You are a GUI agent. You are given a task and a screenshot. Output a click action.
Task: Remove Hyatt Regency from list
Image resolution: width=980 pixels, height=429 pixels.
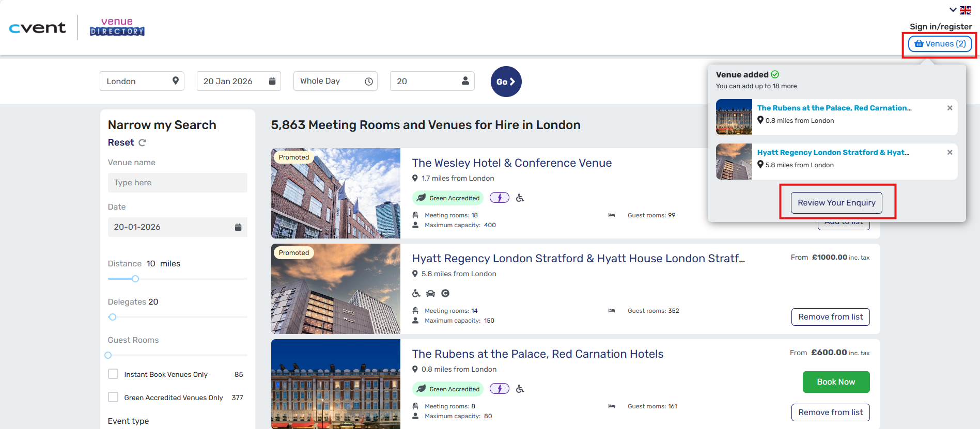pyautogui.click(x=831, y=317)
